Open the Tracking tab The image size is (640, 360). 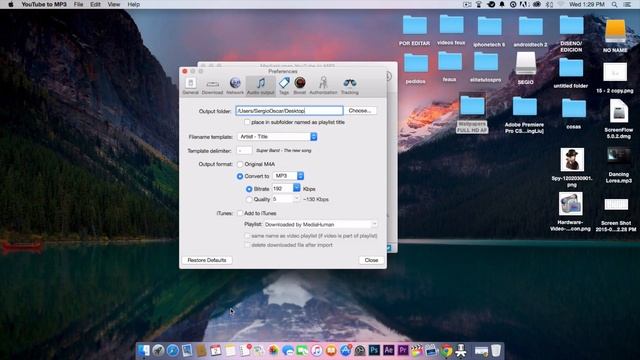click(x=350, y=86)
